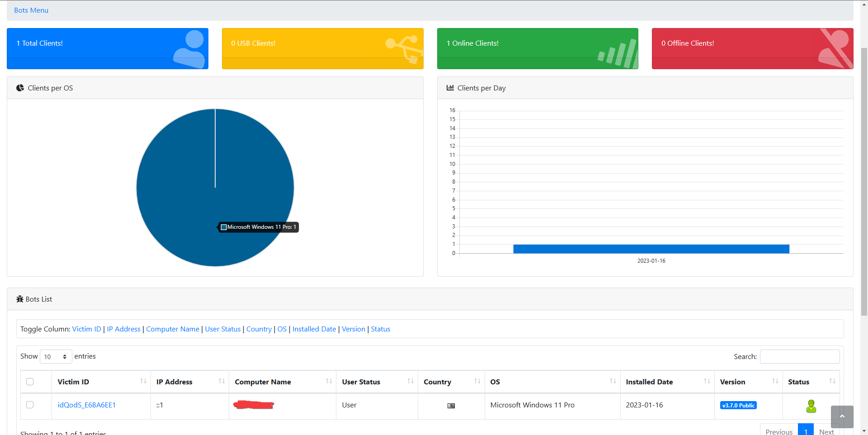868x435 pixels.
Task: Sort table by Computer Name arrows
Action: pos(329,381)
